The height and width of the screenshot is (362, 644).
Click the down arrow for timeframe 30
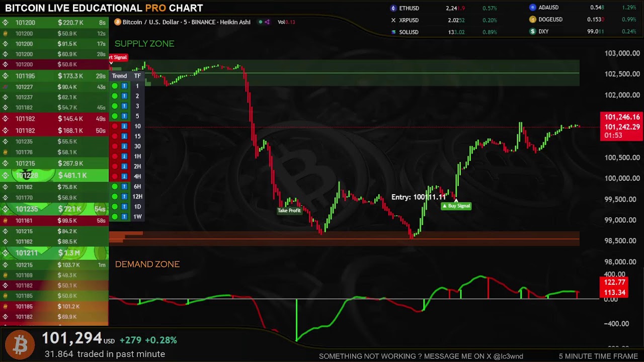coord(124,146)
